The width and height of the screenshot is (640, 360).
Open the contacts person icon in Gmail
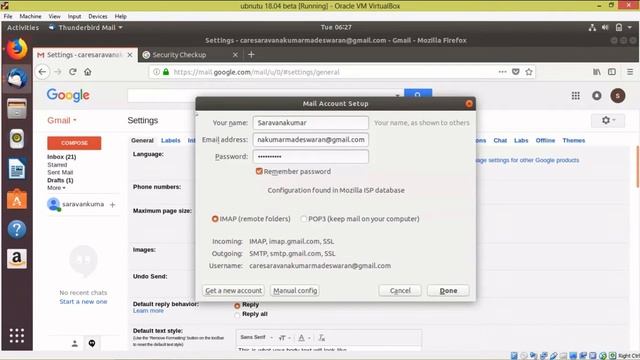point(75,344)
